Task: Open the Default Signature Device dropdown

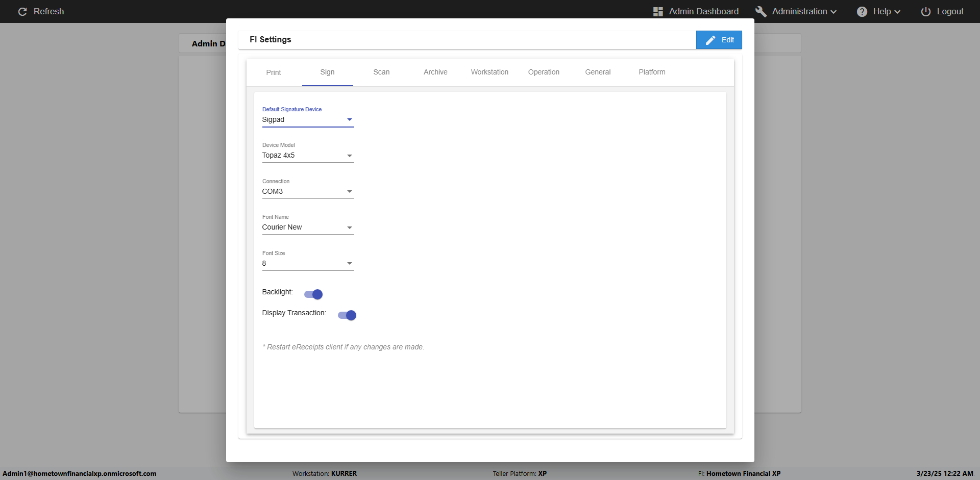Action: [x=308, y=119]
